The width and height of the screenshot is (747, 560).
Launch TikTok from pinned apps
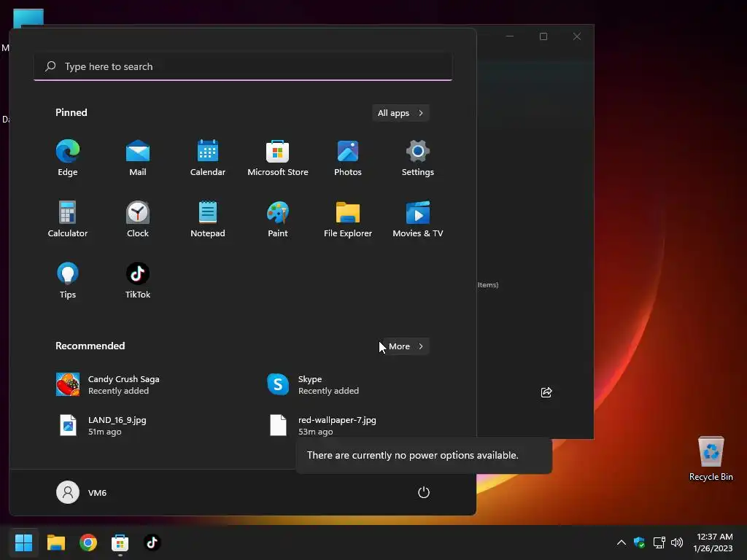138,281
